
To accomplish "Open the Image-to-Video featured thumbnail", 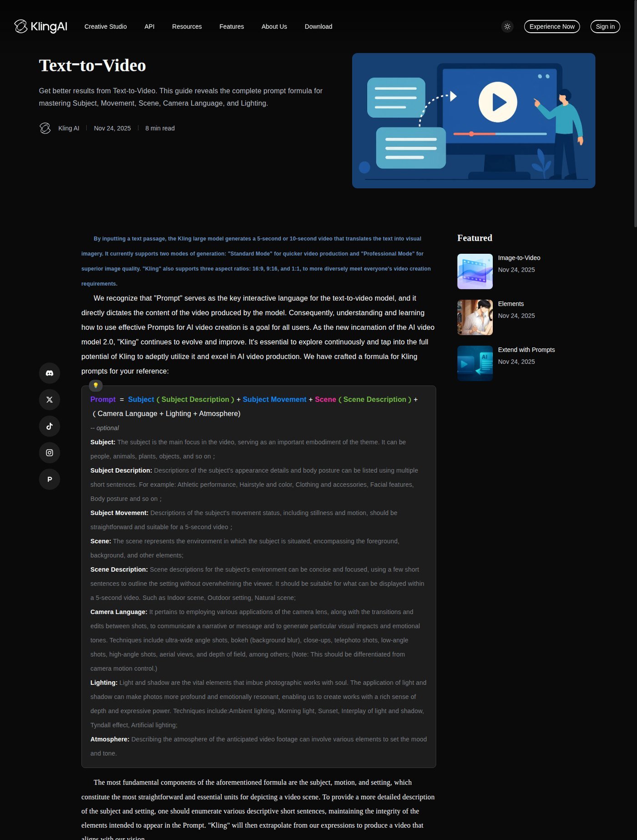I will coord(475,272).
